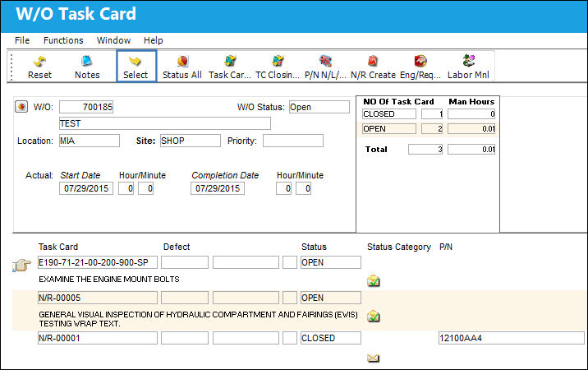Viewport: 588px width, 370px height.
Task: Click the Total man hours field
Action: (471, 149)
